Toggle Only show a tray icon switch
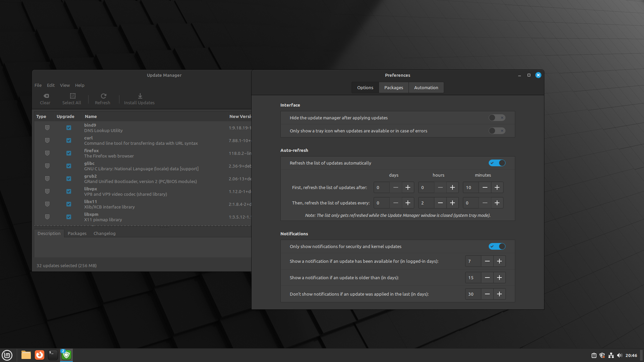This screenshot has height=362, width=644. click(497, 131)
